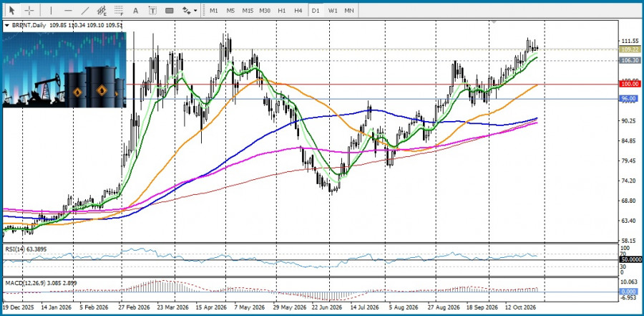Click the 22 Jun 2026 date label
Image resolution: width=644 pixels, height=316 pixels.
(x=326, y=307)
